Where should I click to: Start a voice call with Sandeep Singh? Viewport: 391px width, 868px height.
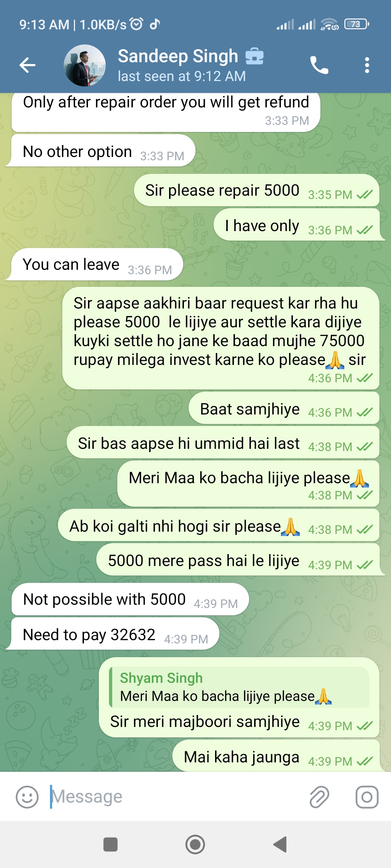pyautogui.click(x=319, y=65)
